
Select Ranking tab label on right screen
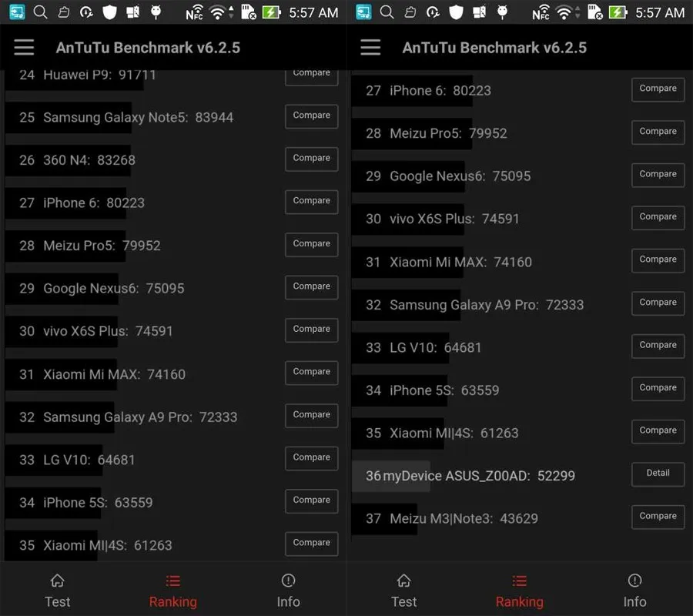click(519, 602)
